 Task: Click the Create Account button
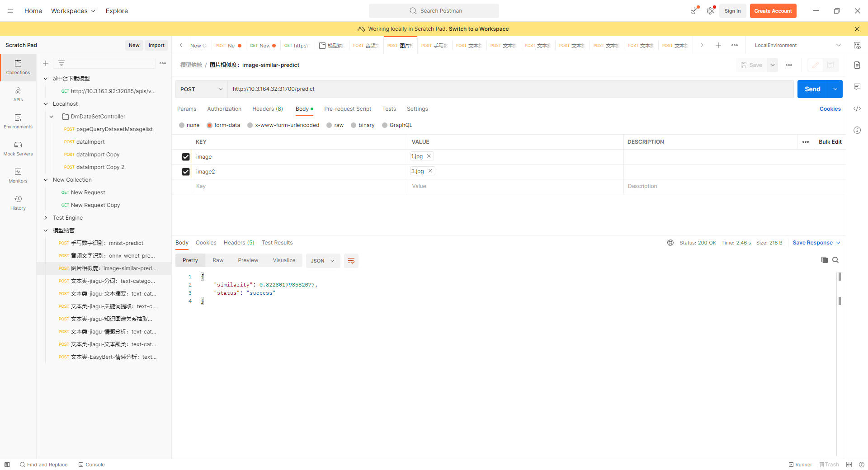tap(773, 11)
